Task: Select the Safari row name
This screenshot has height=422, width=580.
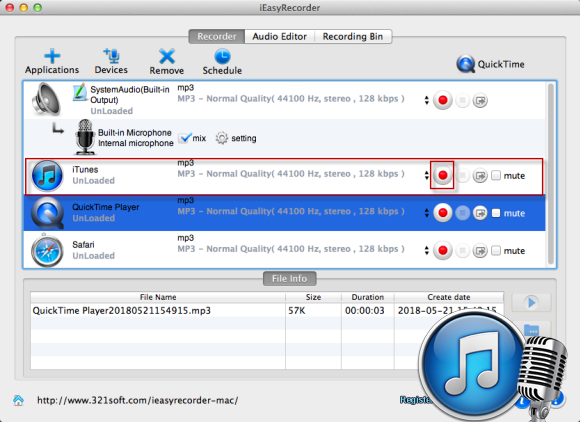Action: coord(83,245)
